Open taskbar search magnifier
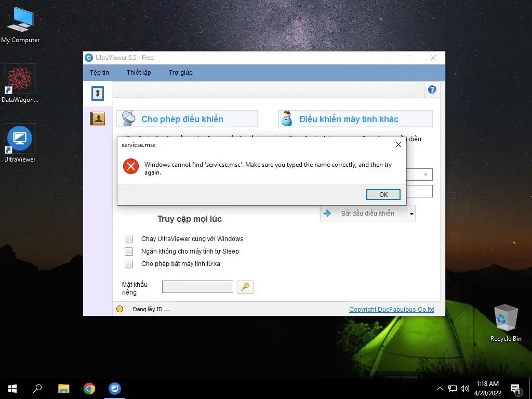Screen dimensions: 532x399 [37, 389]
